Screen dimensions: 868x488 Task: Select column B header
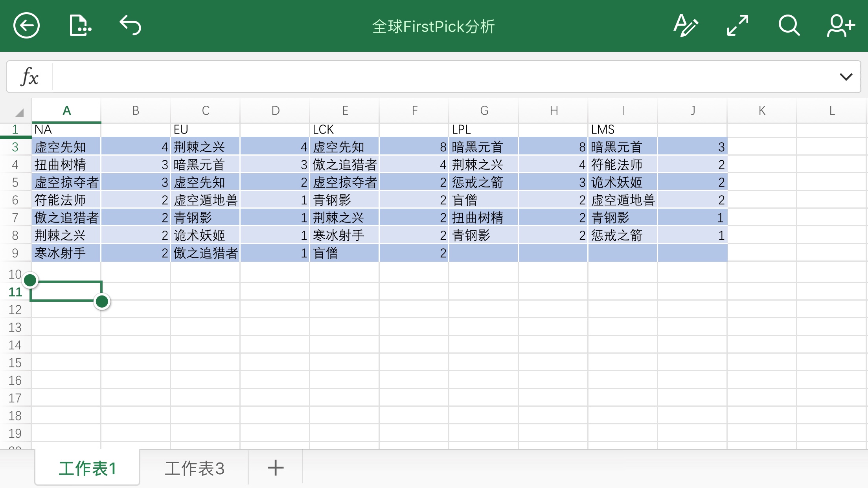[136, 111]
